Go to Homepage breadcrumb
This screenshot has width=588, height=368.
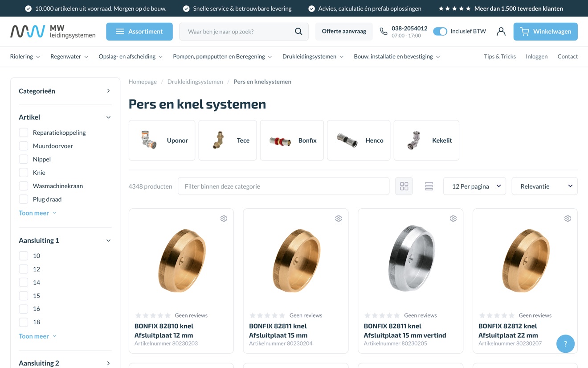coord(143,82)
